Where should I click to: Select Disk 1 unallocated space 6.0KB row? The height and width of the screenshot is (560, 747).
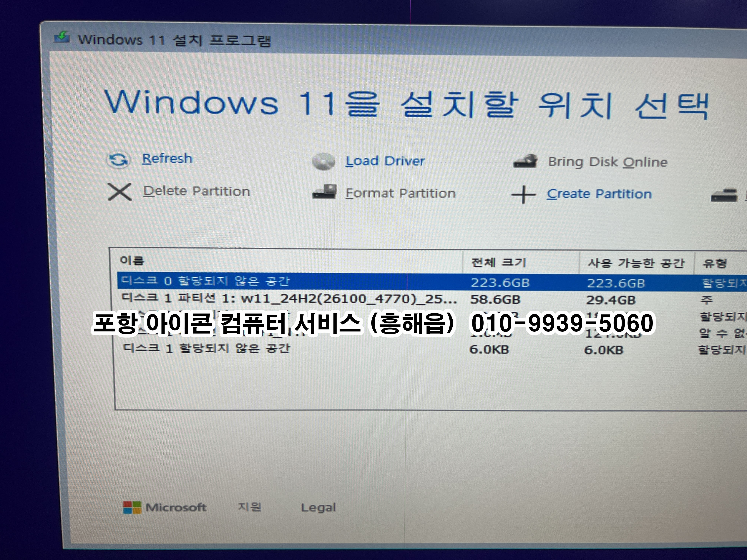207,348
